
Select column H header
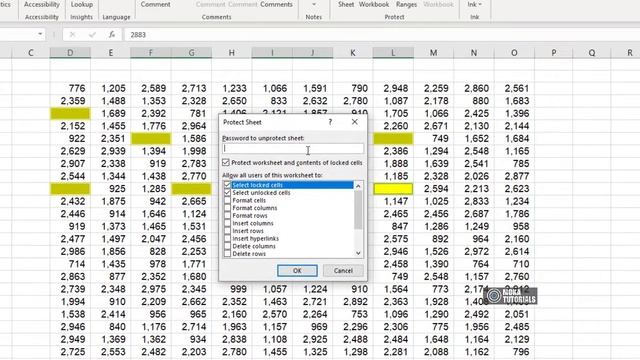(x=231, y=53)
